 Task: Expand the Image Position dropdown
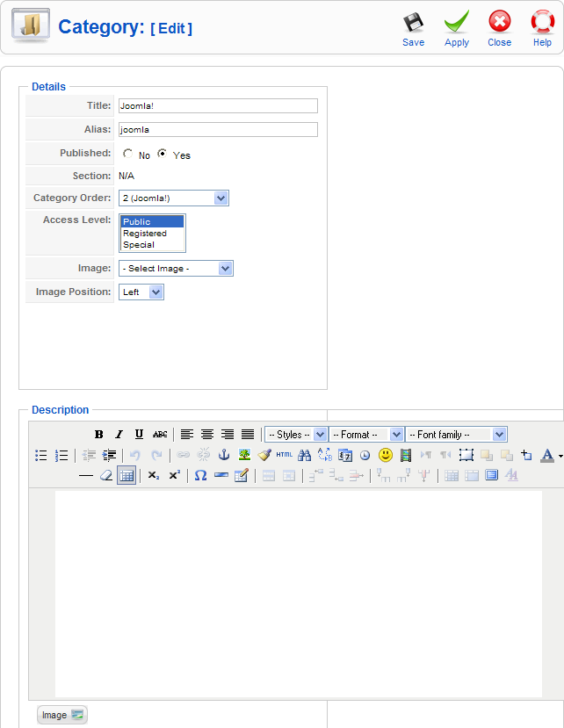141,292
